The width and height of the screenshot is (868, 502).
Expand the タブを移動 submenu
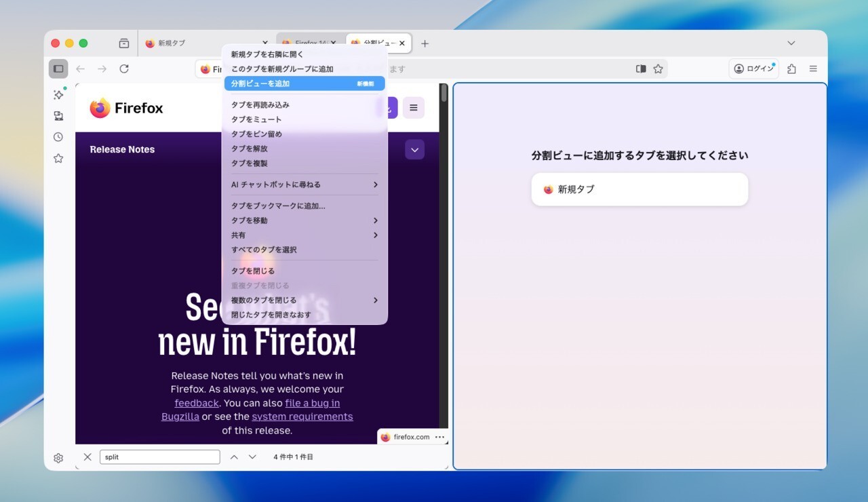tap(304, 220)
